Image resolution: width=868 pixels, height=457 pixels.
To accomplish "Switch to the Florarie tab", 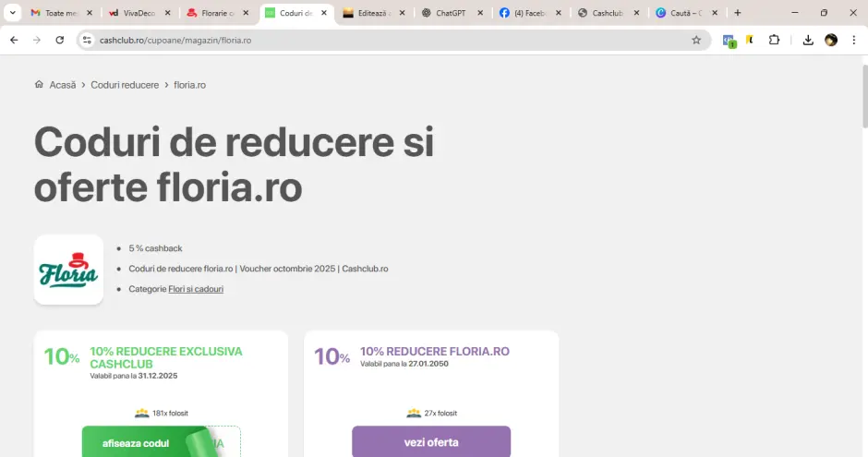I will click(x=211, y=13).
